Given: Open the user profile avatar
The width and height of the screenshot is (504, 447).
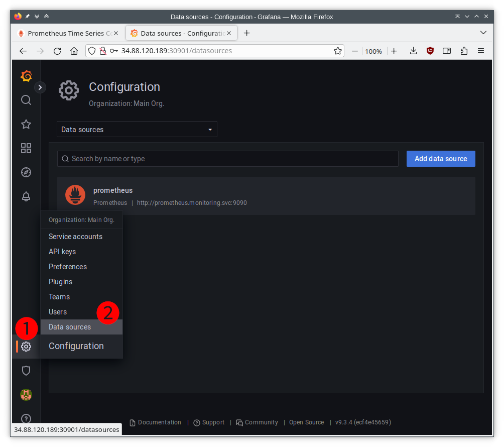Looking at the screenshot, I should [x=26, y=395].
